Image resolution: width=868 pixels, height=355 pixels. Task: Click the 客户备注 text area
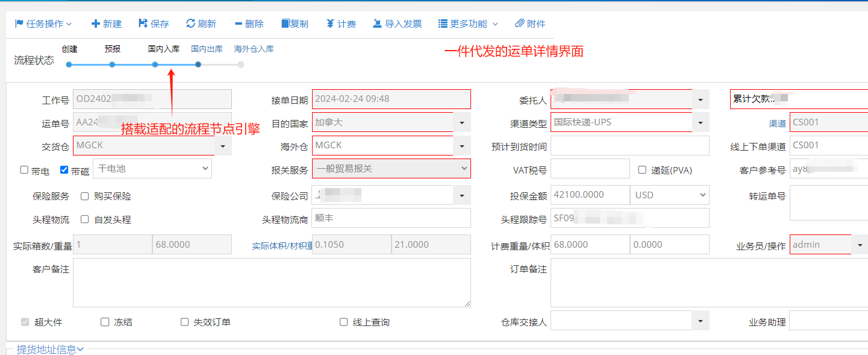[x=272, y=283]
